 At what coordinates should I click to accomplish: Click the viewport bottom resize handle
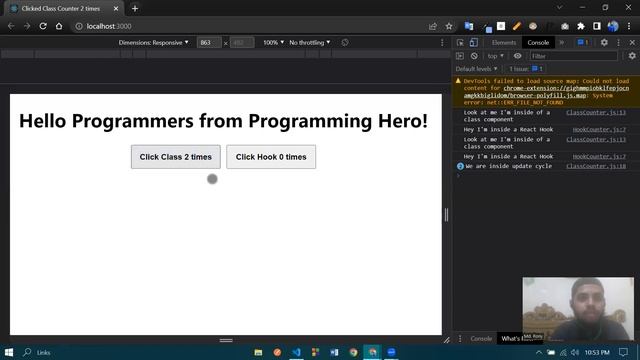226,340
